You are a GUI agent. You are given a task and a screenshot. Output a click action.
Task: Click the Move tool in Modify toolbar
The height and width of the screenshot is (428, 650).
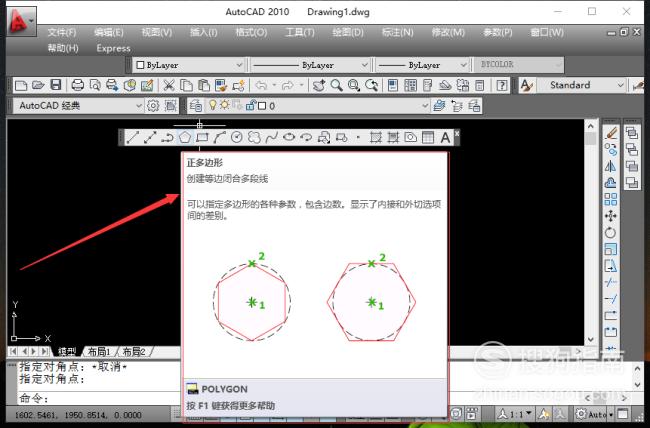pyautogui.click(x=611, y=216)
